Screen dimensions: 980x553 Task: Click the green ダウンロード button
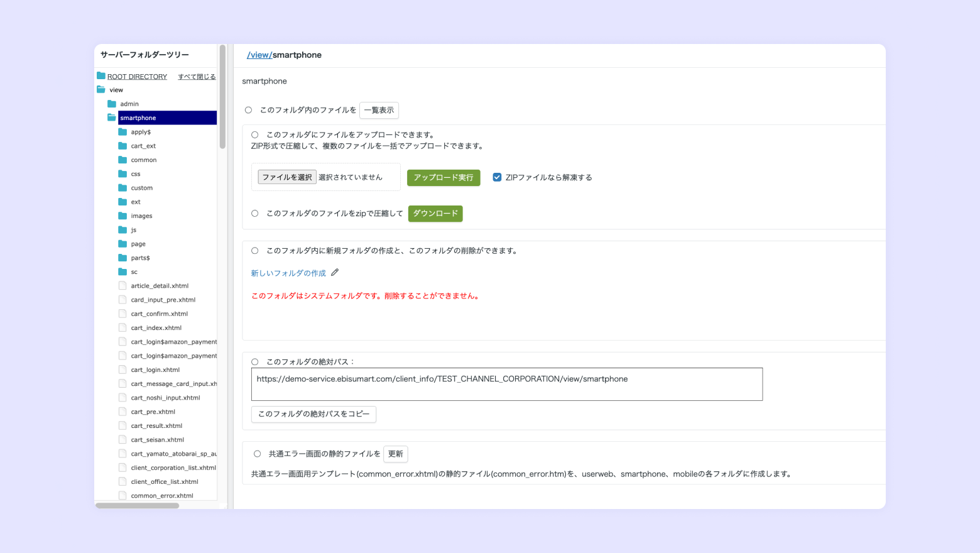(435, 214)
